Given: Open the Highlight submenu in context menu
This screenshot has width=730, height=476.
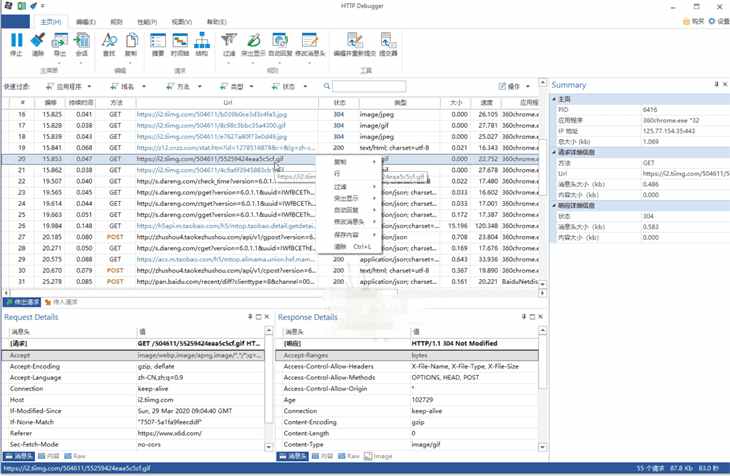Looking at the screenshot, I should (349, 198).
